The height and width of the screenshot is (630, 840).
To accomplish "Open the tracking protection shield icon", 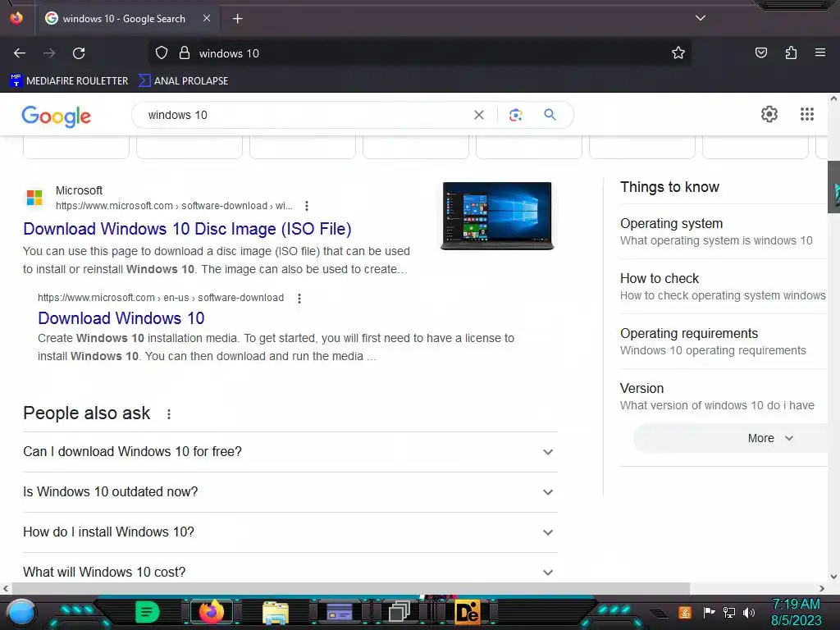I will [x=162, y=53].
